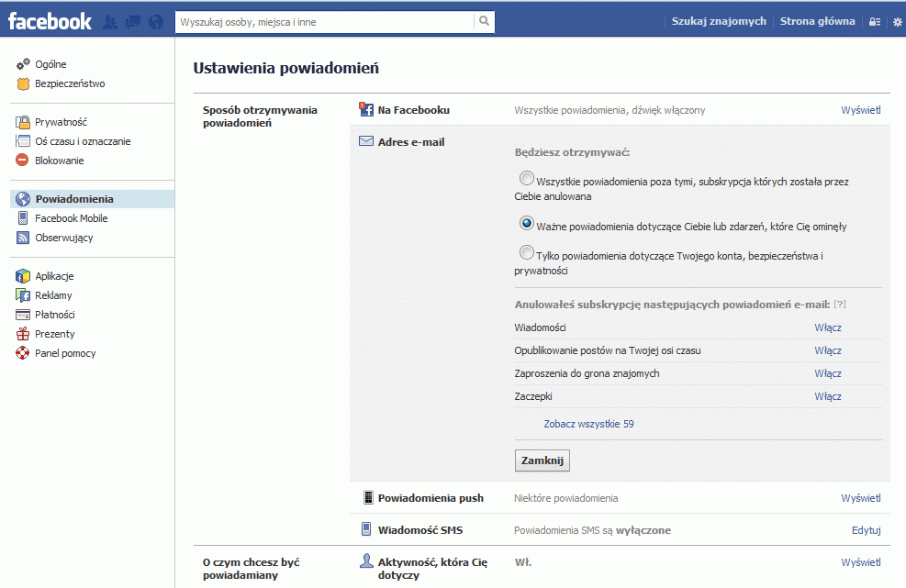This screenshot has height=588, width=906.
Task: Click Włącz for Opublikowanie postów na osi czasu
Action: tap(828, 350)
